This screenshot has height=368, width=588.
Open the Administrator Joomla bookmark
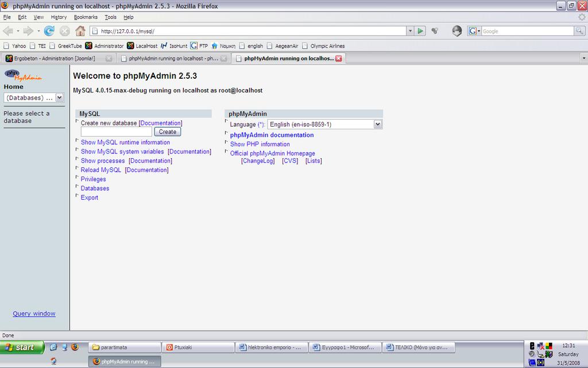[x=105, y=46]
